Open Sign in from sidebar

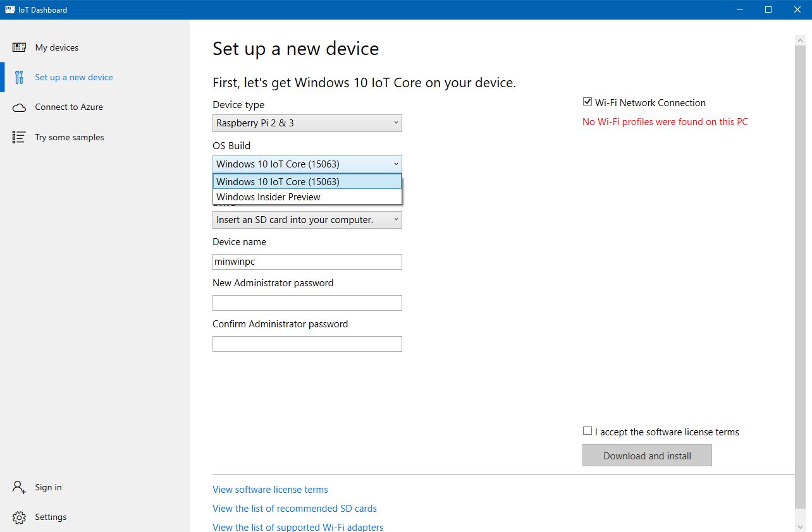point(95,487)
